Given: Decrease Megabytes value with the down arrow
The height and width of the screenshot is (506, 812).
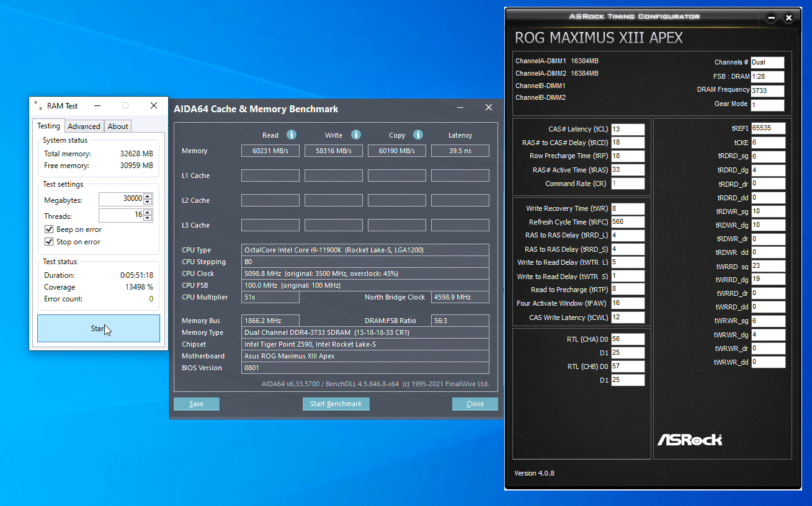Looking at the screenshot, I should [x=148, y=203].
